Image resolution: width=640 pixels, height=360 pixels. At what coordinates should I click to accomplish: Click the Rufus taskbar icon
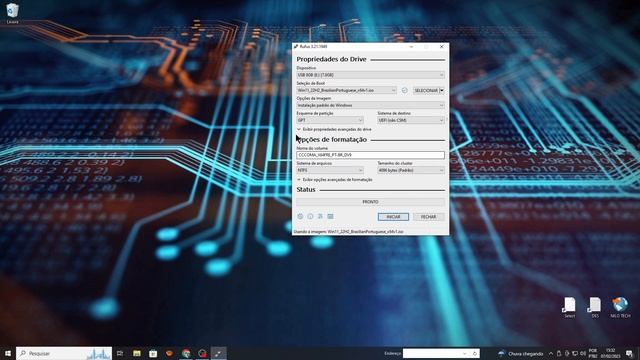pyautogui.click(x=219, y=353)
